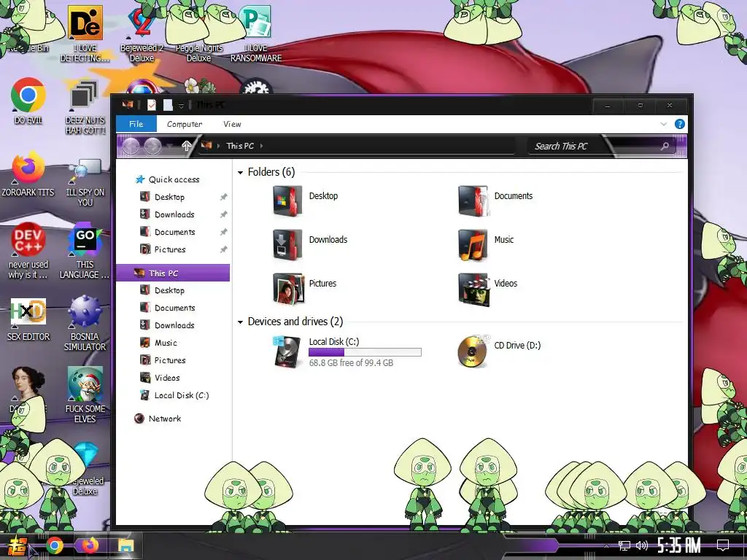
Task: Open the Videos folder in Folders section
Action: (487, 288)
